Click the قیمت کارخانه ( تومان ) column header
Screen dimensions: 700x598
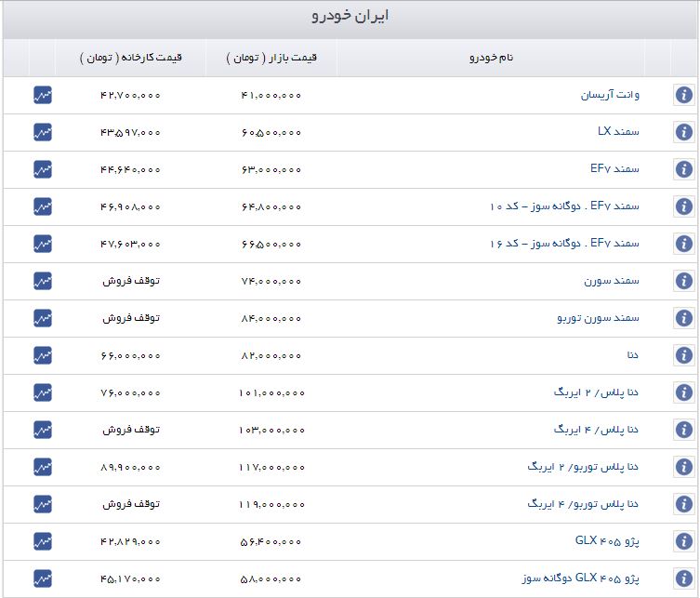[x=131, y=58]
